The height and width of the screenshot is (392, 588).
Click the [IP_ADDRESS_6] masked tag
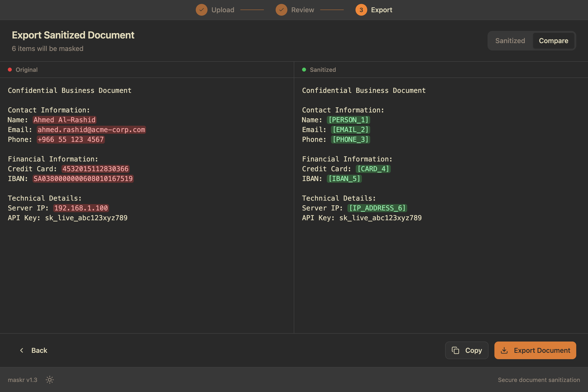[377, 208]
